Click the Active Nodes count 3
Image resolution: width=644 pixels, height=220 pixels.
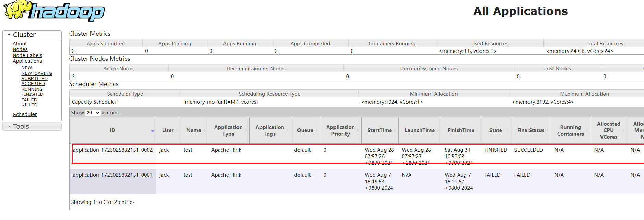pyautogui.click(x=73, y=77)
